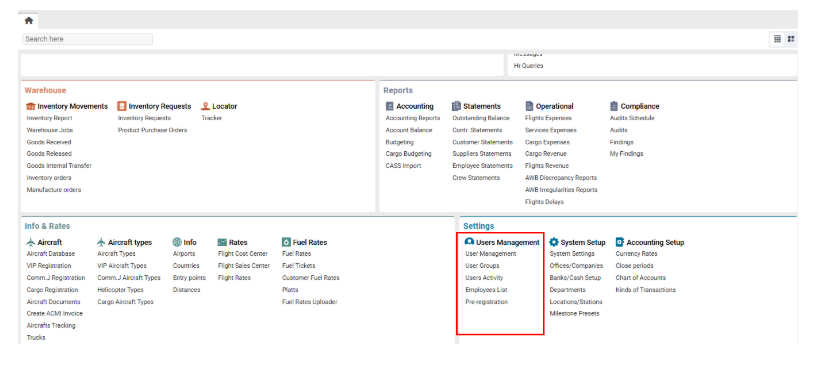The width and height of the screenshot is (815, 372).
Task: Open the home tab icon
Action: click(29, 21)
